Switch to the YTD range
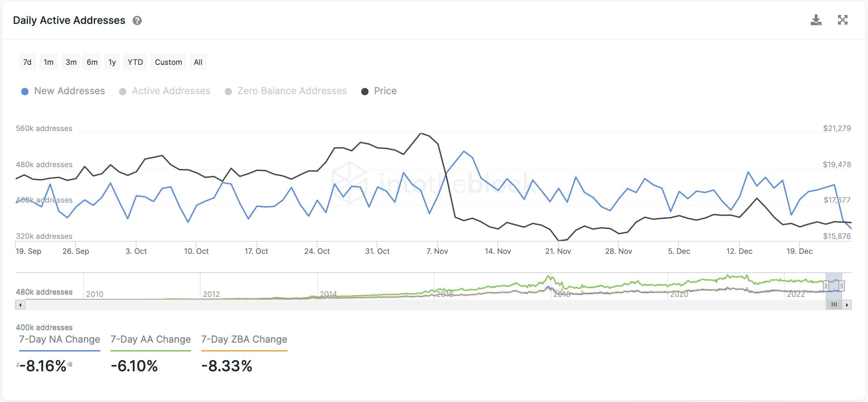 point(135,62)
